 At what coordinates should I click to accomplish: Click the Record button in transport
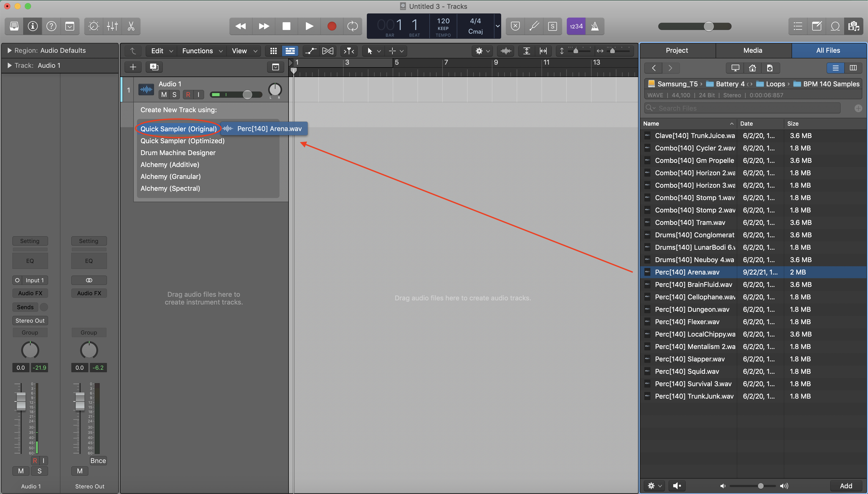coord(332,26)
